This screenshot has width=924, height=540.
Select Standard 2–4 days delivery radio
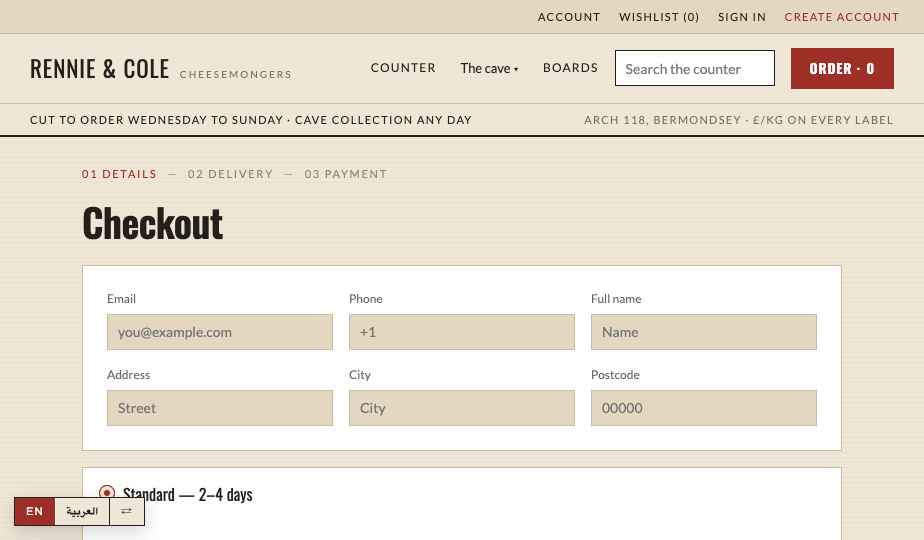coord(107,493)
